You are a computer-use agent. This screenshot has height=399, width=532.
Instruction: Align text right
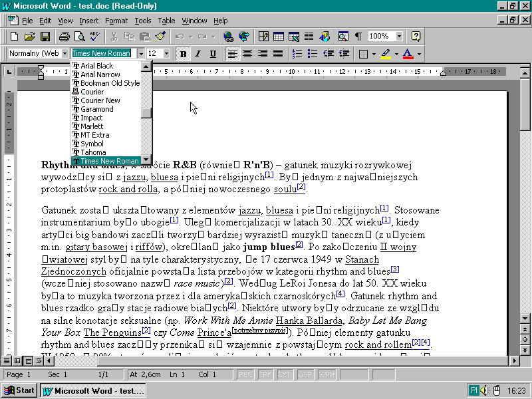pyautogui.click(x=263, y=54)
